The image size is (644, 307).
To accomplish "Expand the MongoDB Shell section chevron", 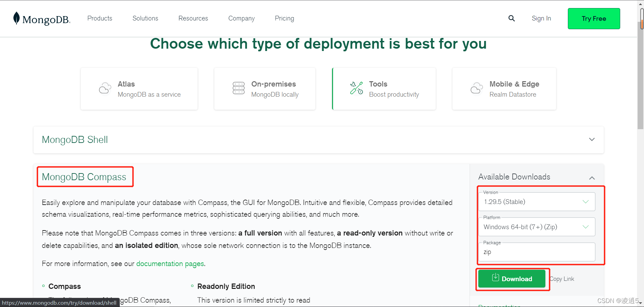I will tap(592, 139).
